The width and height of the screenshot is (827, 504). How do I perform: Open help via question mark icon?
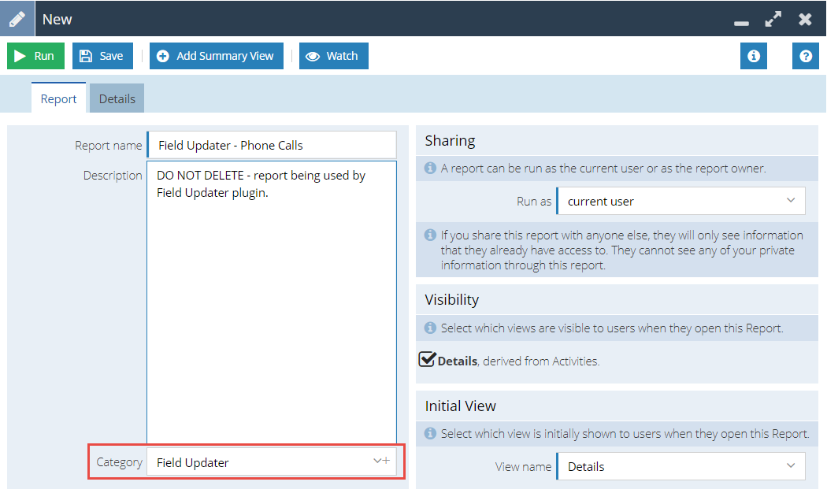coord(805,56)
